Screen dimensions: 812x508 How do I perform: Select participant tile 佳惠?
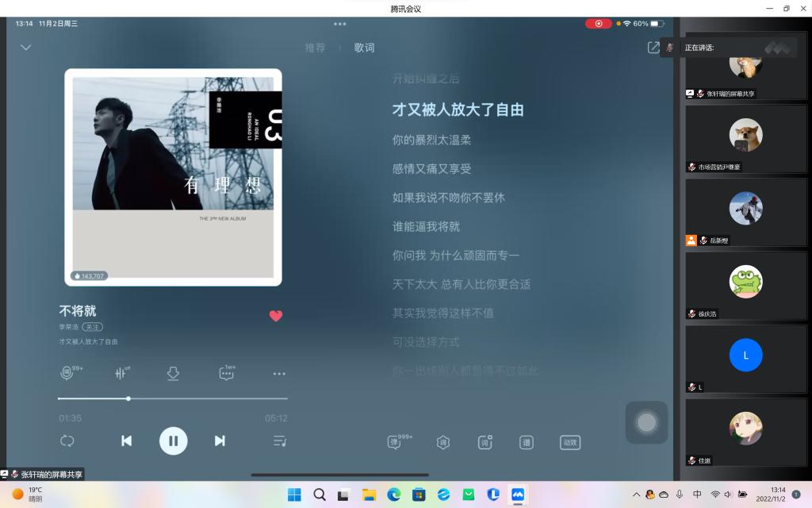745,433
